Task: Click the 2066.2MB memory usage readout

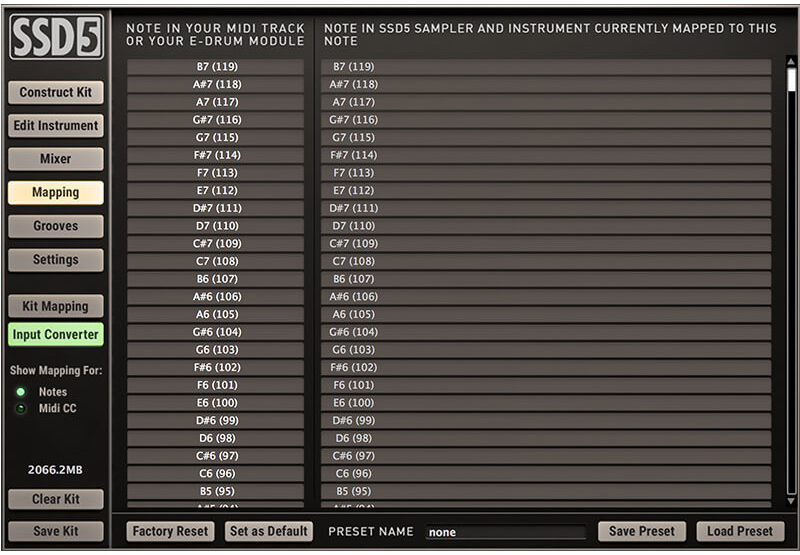Action: pyautogui.click(x=55, y=470)
